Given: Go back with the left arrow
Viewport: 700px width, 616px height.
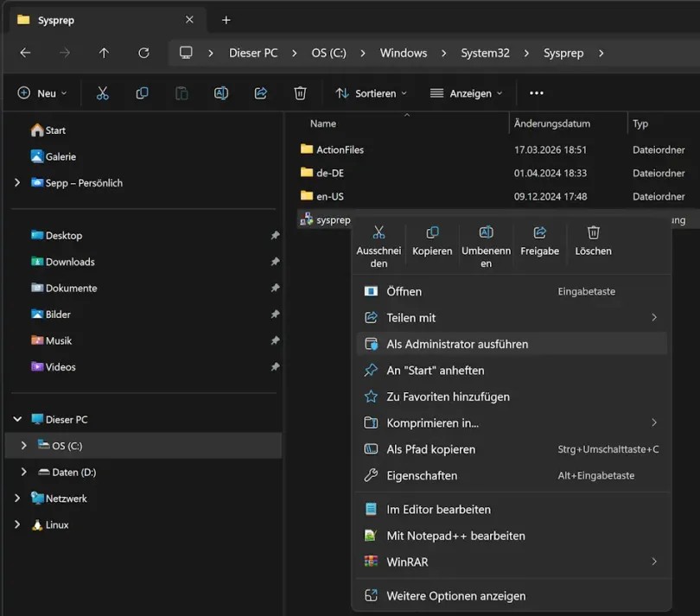Looking at the screenshot, I should click(x=25, y=53).
